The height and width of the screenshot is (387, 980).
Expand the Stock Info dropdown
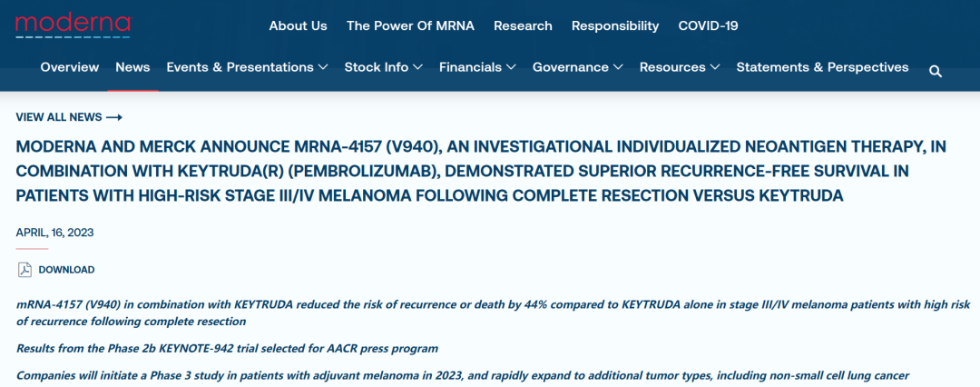383,67
